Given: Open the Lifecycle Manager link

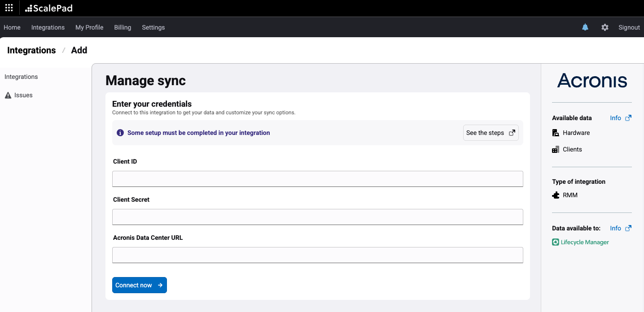Looking at the screenshot, I should pyautogui.click(x=585, y=242).
